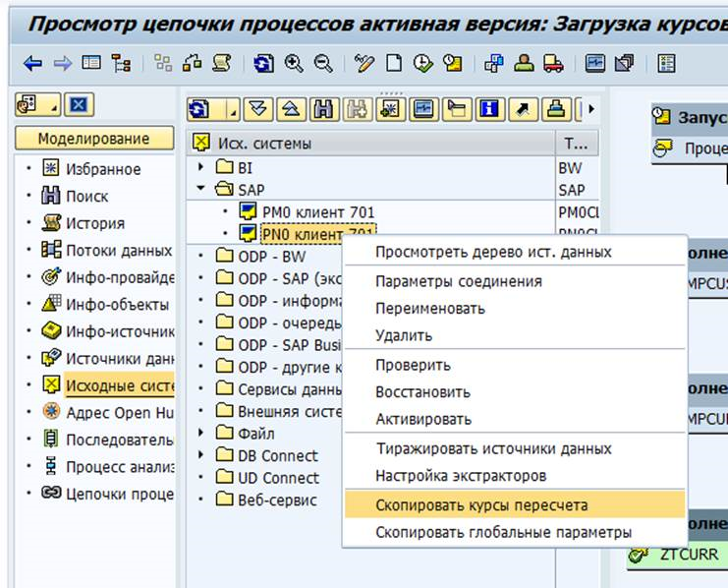Open Цепочки процессов navigation entry
The image size is (728, 588).
[x=120, y=494]
